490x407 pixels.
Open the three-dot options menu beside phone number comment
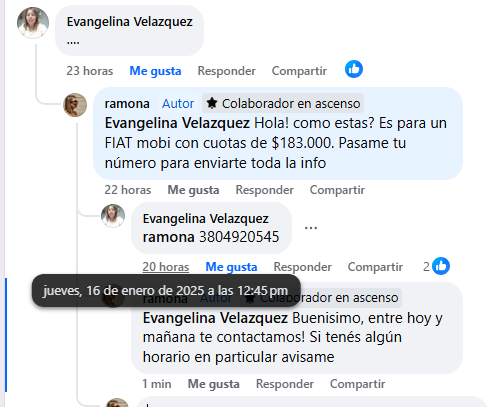311,228
